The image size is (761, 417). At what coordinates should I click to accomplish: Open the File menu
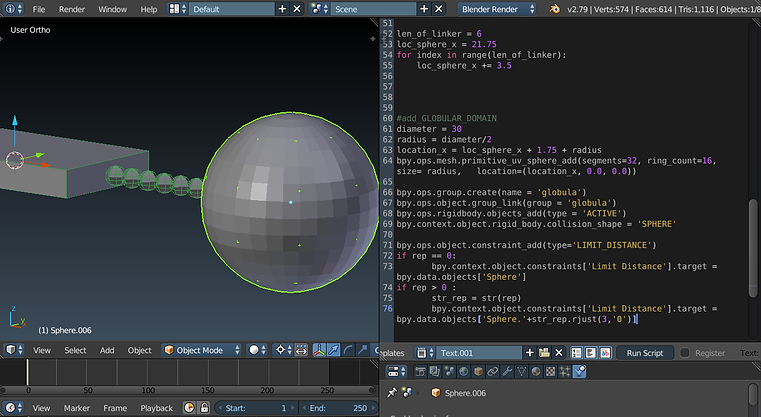click(39, 9)
